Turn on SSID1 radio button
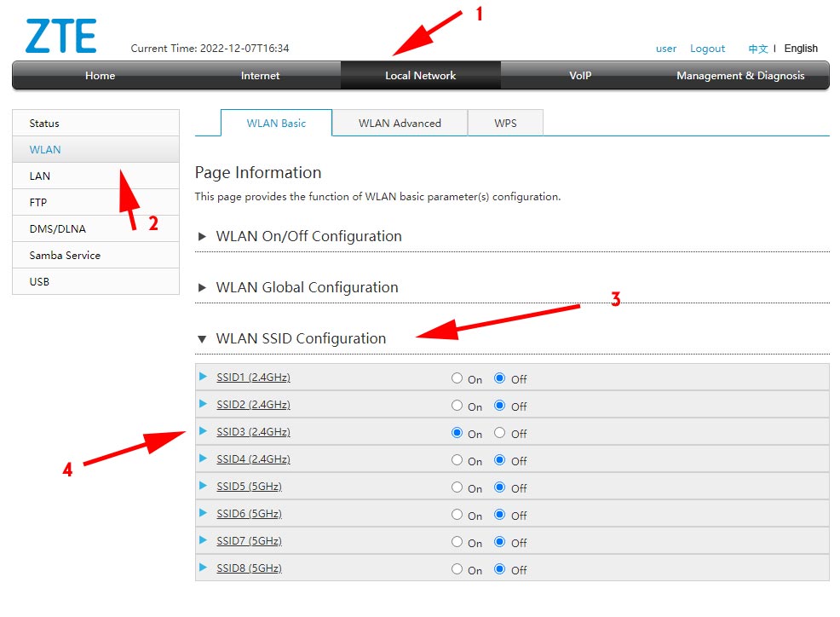The width and height of the screenshot is (840, 617). click(457, 378)
